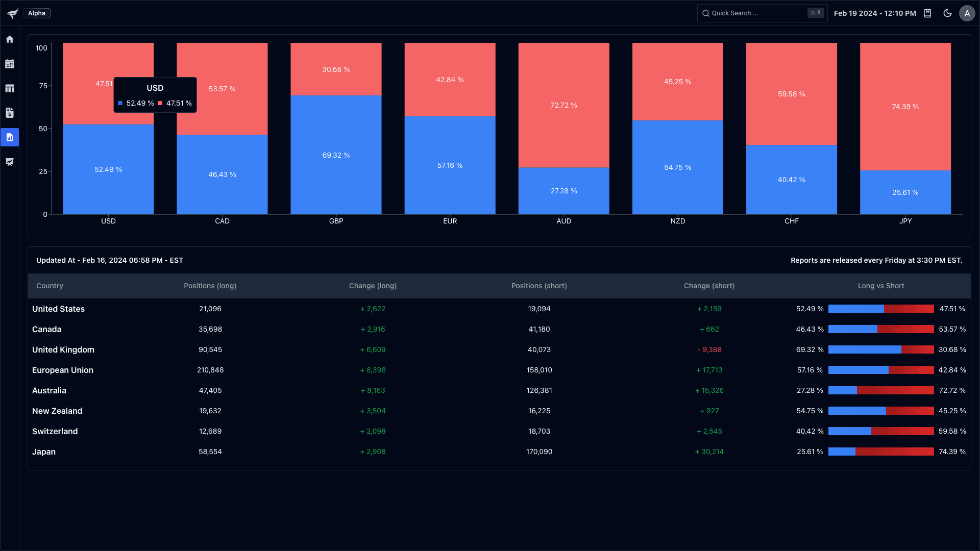Select the New Zealand row name
Screen dimensions: 980x551
click(57, 411)
